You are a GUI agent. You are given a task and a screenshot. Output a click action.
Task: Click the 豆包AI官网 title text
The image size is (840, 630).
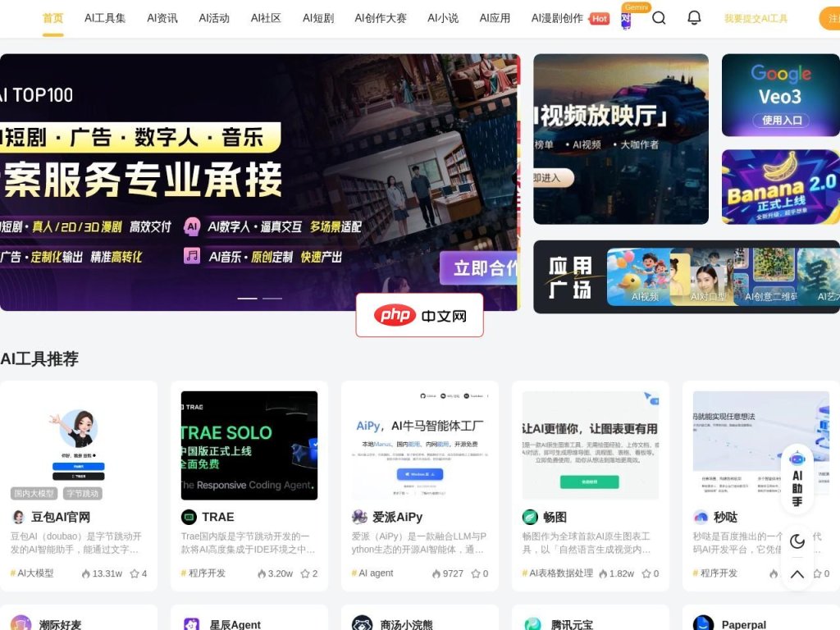tap(61, 517)
